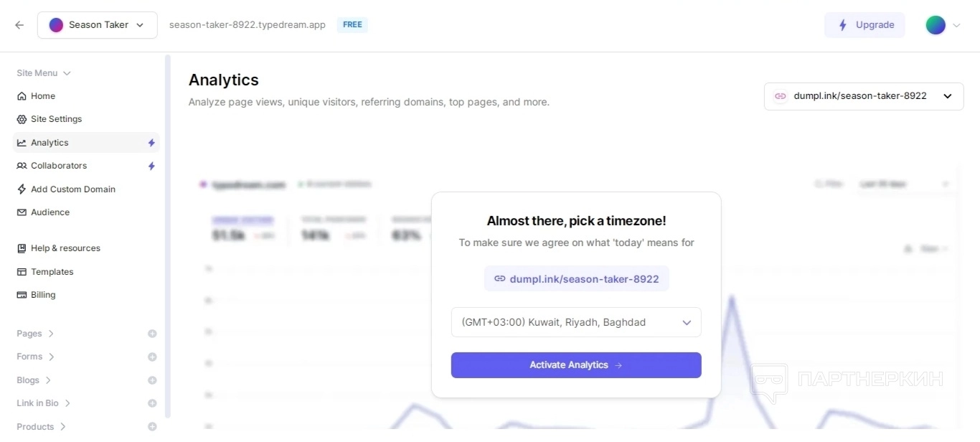Click the Upgrade button
Image resolution: width=980 pixels, height=442 pixels.
point(864,25)
